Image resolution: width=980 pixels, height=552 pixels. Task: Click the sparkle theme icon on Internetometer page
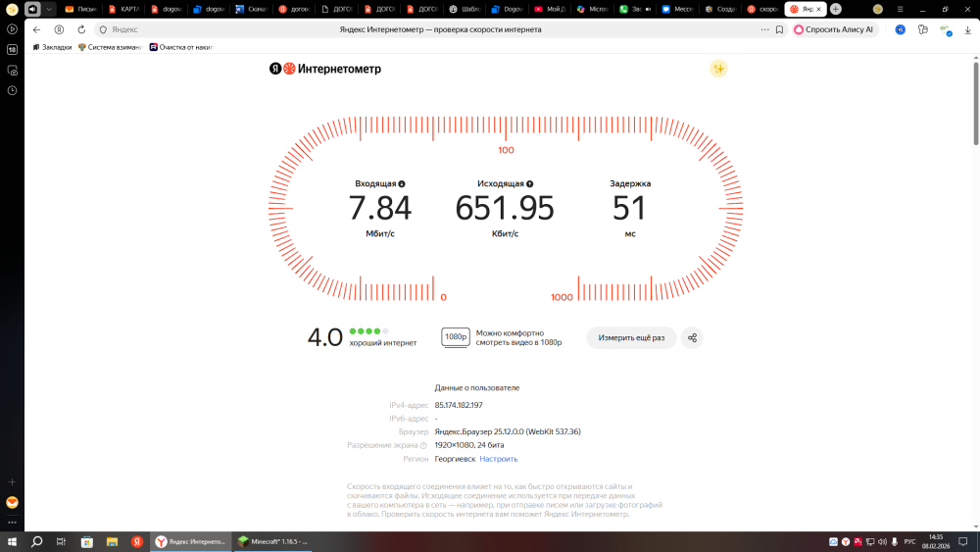(718, 69)
